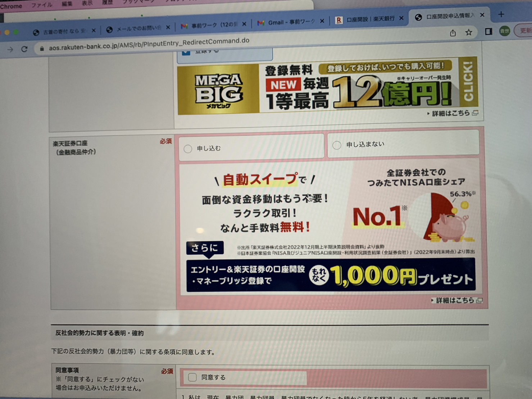Image resolution: width=532 pixels, height=399 pixels.
Task: Reload the page with refresh icon
Action: point(24,49)
